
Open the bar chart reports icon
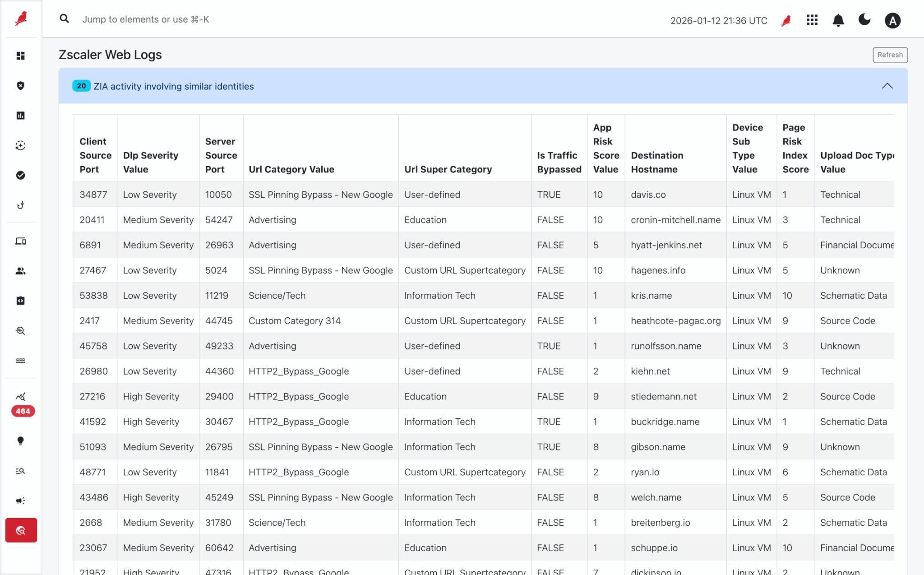click(21, 116)
